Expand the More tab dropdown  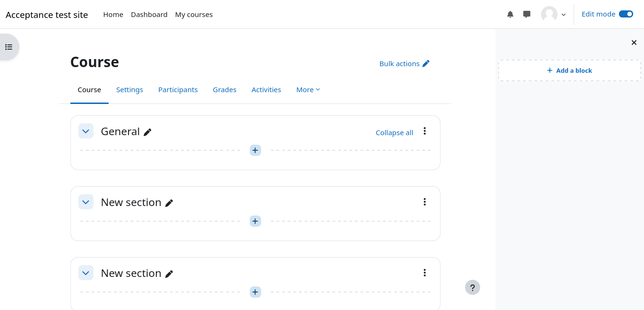pyautogui.click(x=308, y=90)
